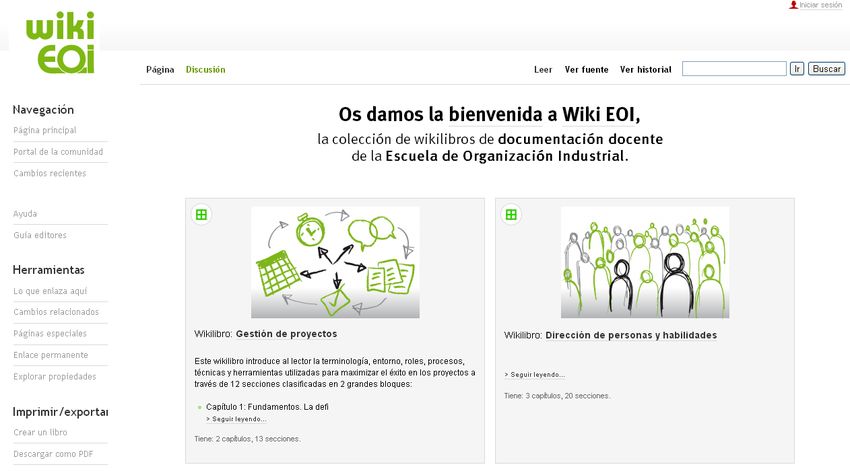Open the Guía editores link
Screen dimensions: 850x471
40,235
